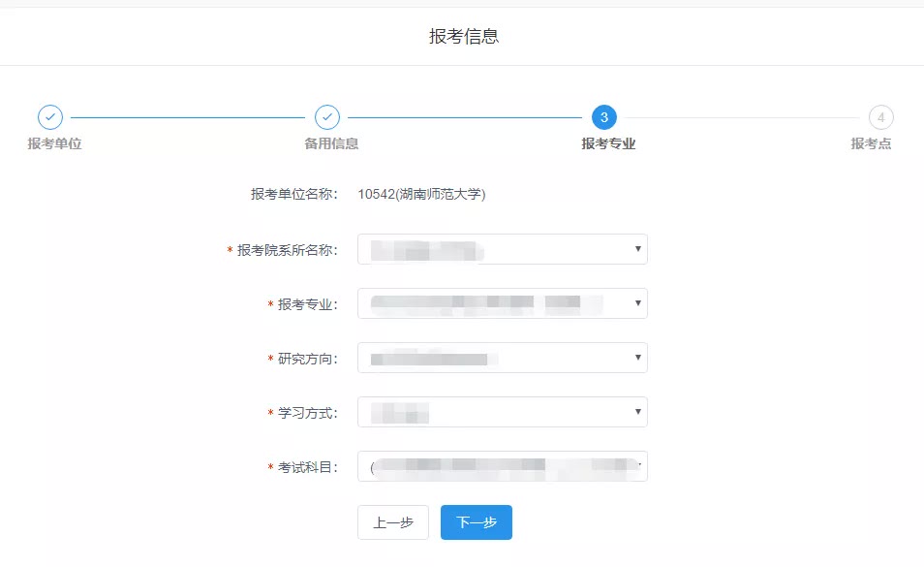Expand the 学习方式 dropdown
Image resolution: width=924 pixels, height=567 pixels.
[x=502, y=412]
